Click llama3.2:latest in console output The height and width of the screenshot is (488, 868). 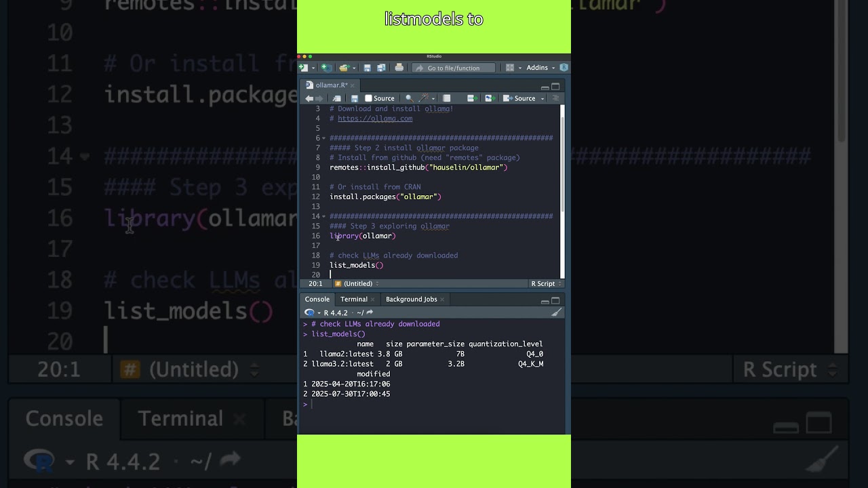[x=342, y=364]
